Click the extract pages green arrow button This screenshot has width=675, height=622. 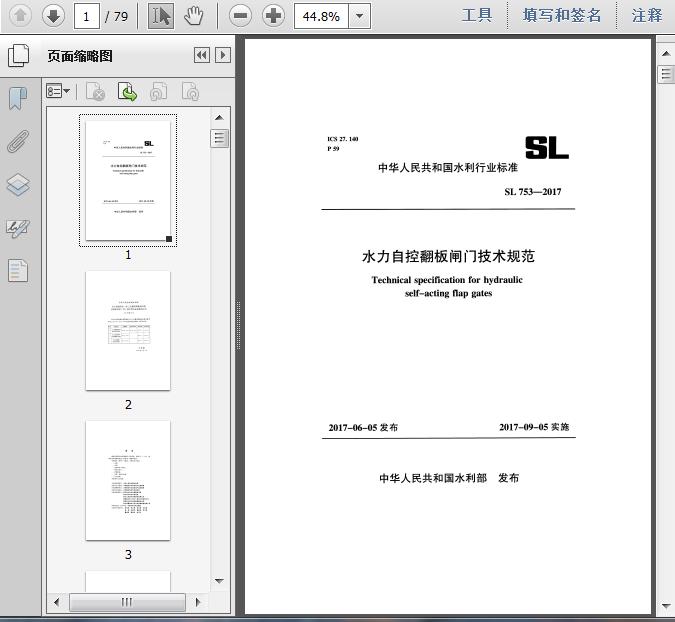128,92
